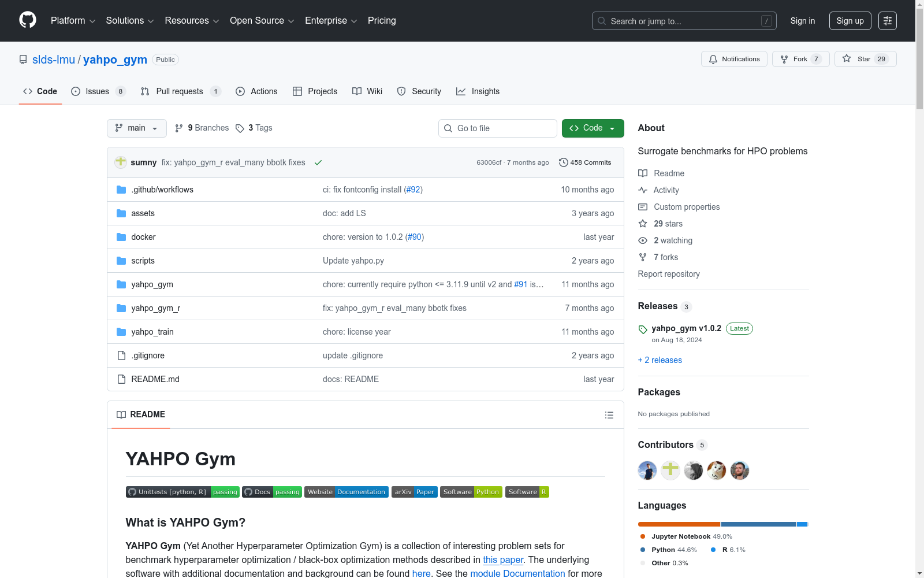Open the fifth contributor avatar with beard
The height and width of the screenshot is (578, 924).
pyautogui.click(x=740, y=470)
